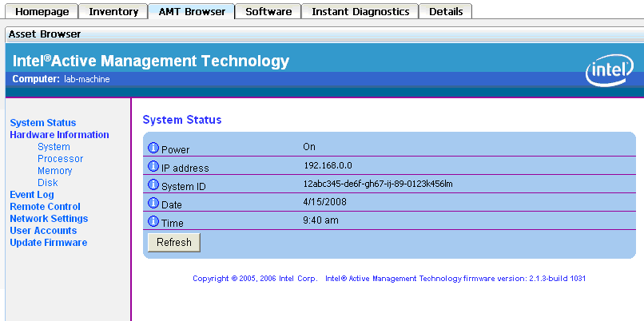The image size is (644, 321).
Task: Click the info icon beside Date
Action: 154,204
